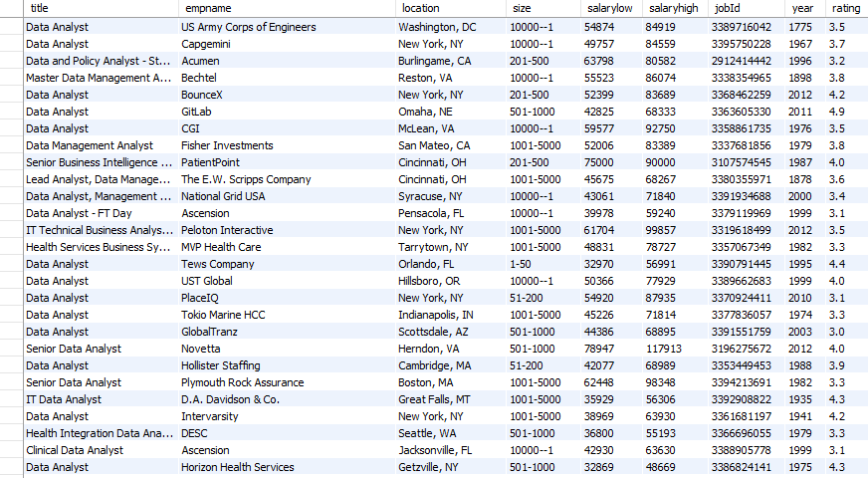
Task: Select the PlaceIQ employer cell
Action: [x=287, y=298]
